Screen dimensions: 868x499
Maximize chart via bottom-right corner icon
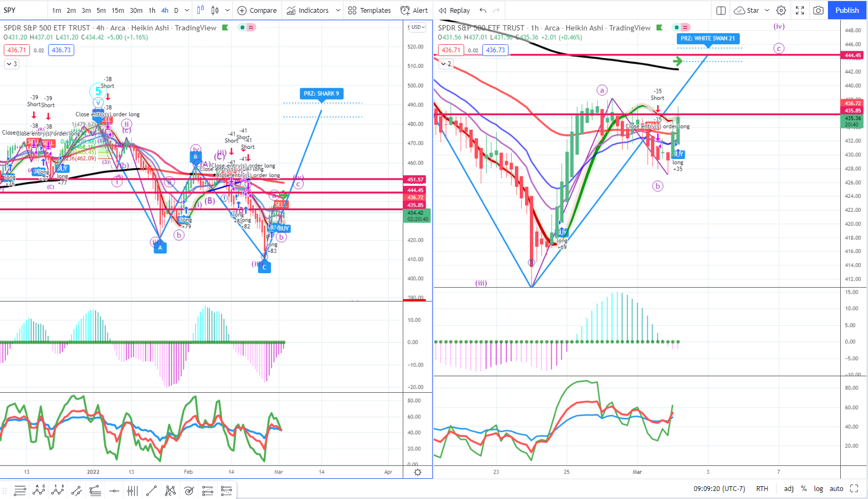pyautogui.click(x=854, y=488)
